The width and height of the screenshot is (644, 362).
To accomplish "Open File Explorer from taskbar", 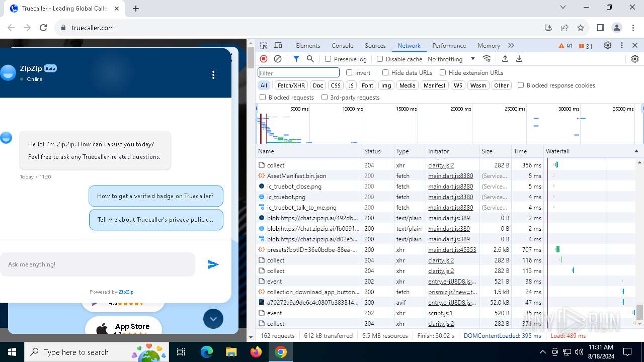I will [231, 352].
